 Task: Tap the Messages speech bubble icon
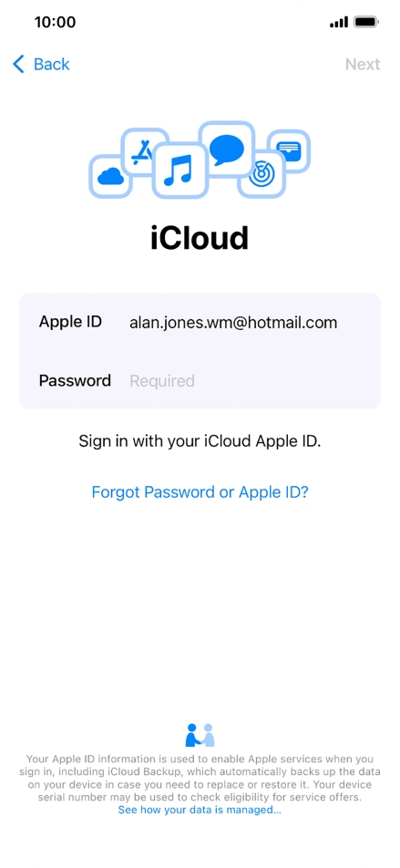[x=226, y=149]
